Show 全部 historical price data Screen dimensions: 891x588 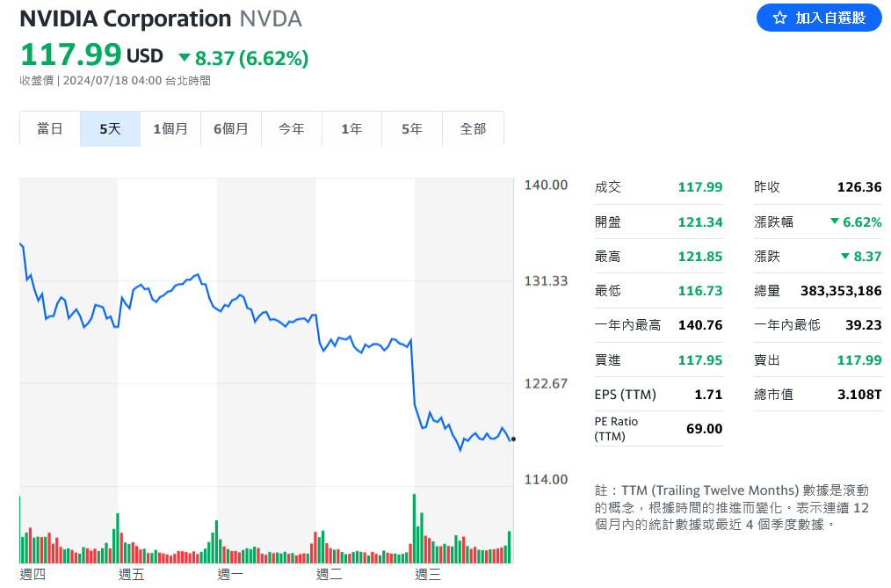[473, 129]
